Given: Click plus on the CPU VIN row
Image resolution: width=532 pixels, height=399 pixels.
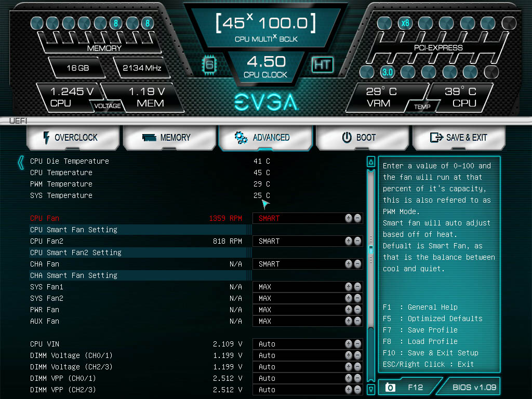Looking at the screenshot, I should pyautogui.click(x=349, y=344).
